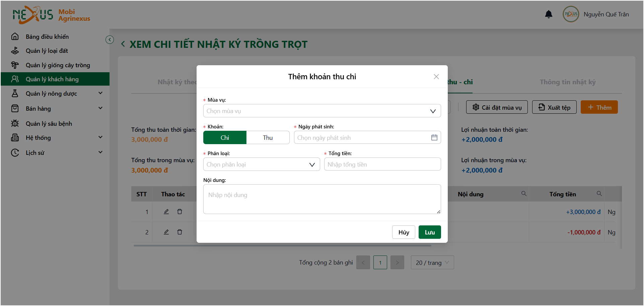The width and height of the screenshot is (644, 306).
Task: Click the Bán hàng bag icon
Action: coord(15,108)
